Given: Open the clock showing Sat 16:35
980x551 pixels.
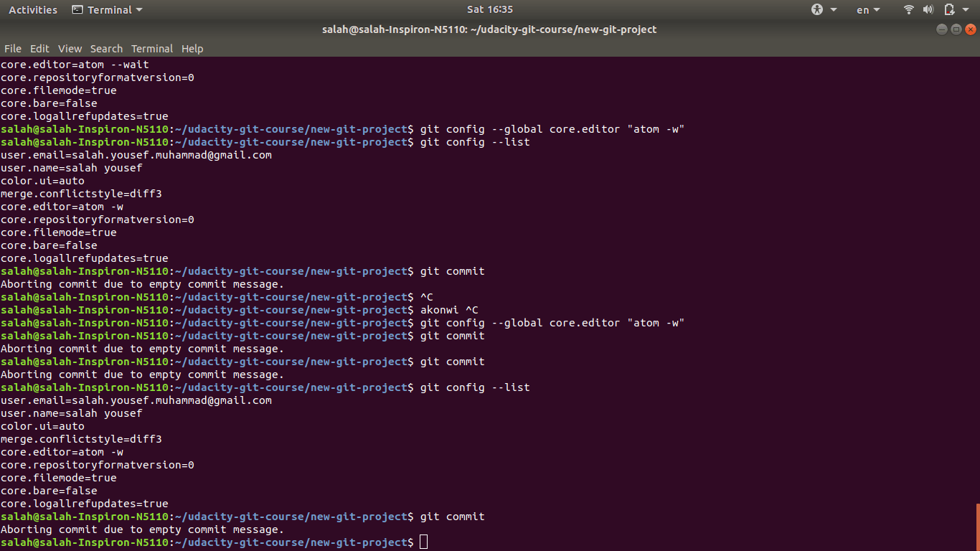Looking at the screenshot, I should [490, 9].
